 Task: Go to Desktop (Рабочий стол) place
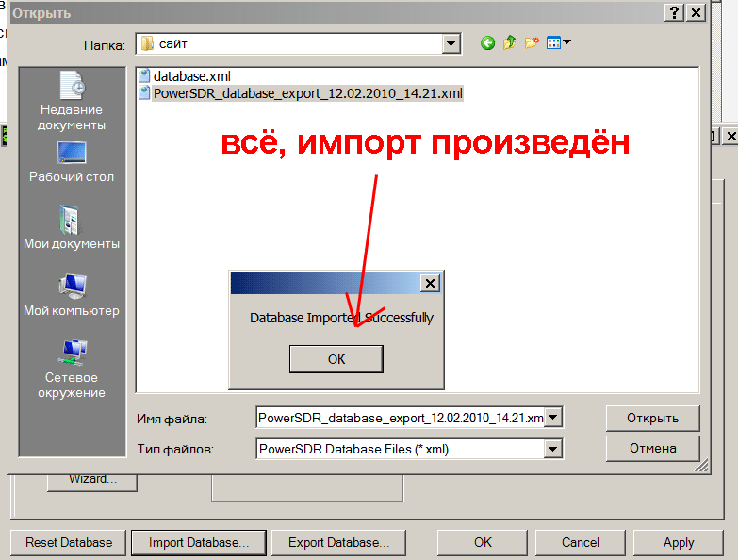coord(72,162)
